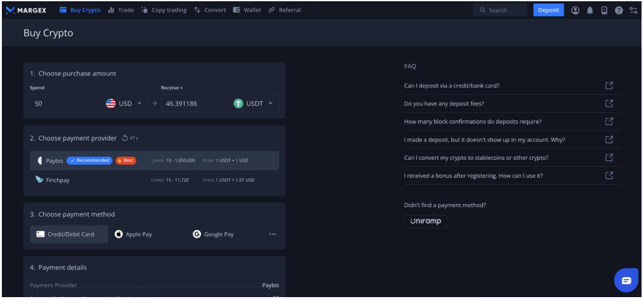This screenshot has height=299, width=644.
Task: Open the Wallet page
Action: 247,10
